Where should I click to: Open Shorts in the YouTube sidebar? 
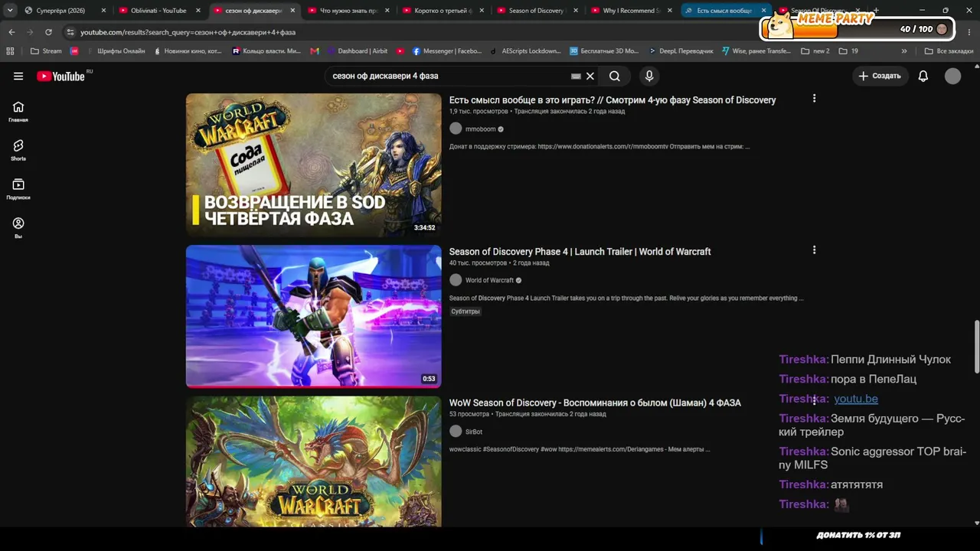click(x=18, y=150)
